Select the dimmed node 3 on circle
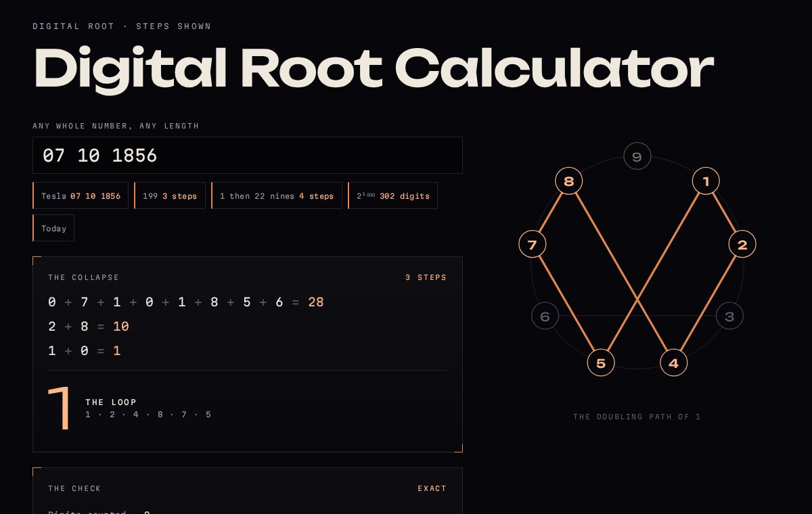 click(729, 316)
